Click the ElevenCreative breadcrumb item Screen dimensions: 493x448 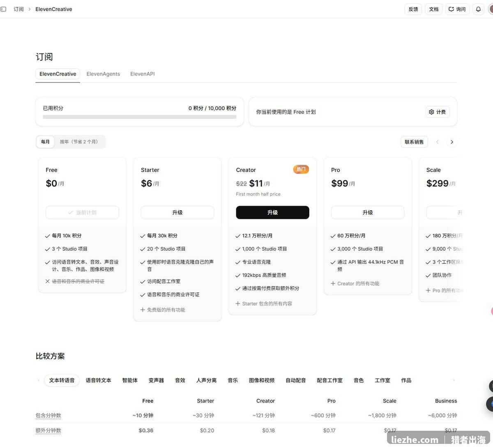pyautogui.click(x=54, y=9)
